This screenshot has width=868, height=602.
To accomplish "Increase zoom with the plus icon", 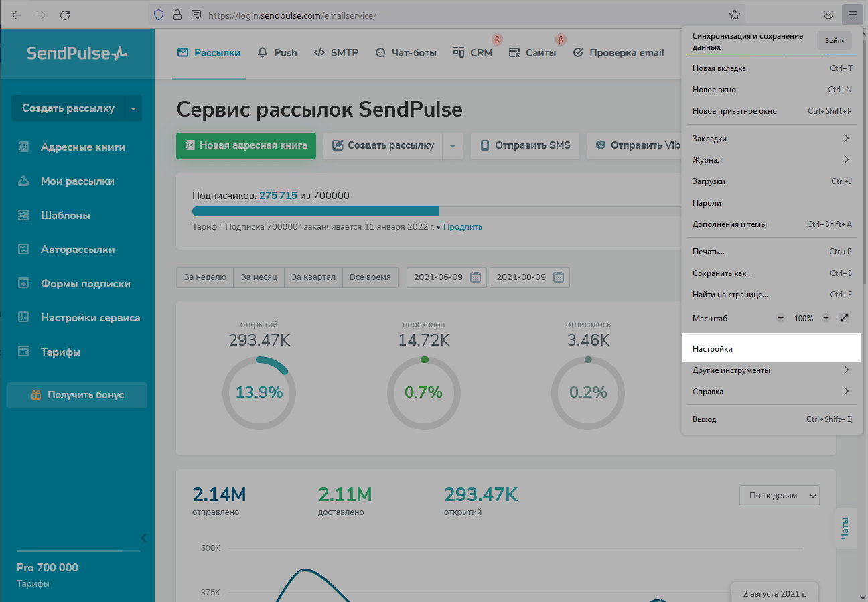I will coord(826,318).
